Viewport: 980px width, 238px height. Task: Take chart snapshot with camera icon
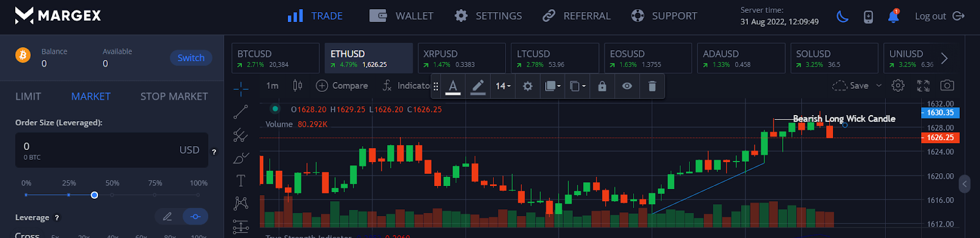pyautogui.click(x=947, y=86)
